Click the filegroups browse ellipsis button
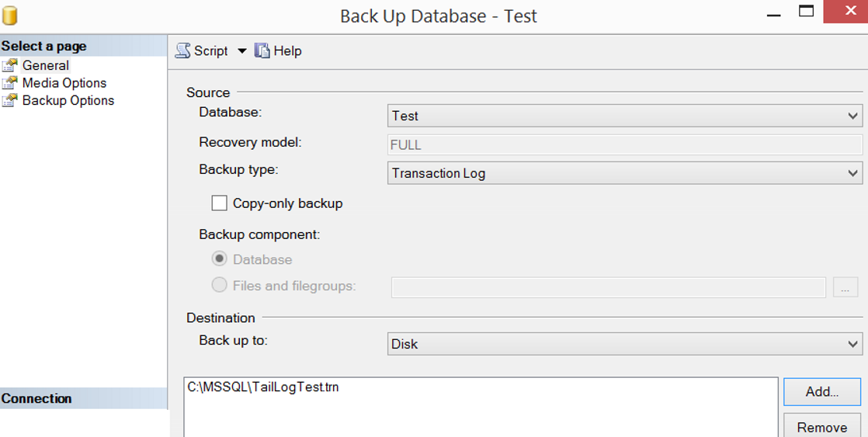Image resolution: width=868 pixels, height=437 pixels. [x=845, y=288]
